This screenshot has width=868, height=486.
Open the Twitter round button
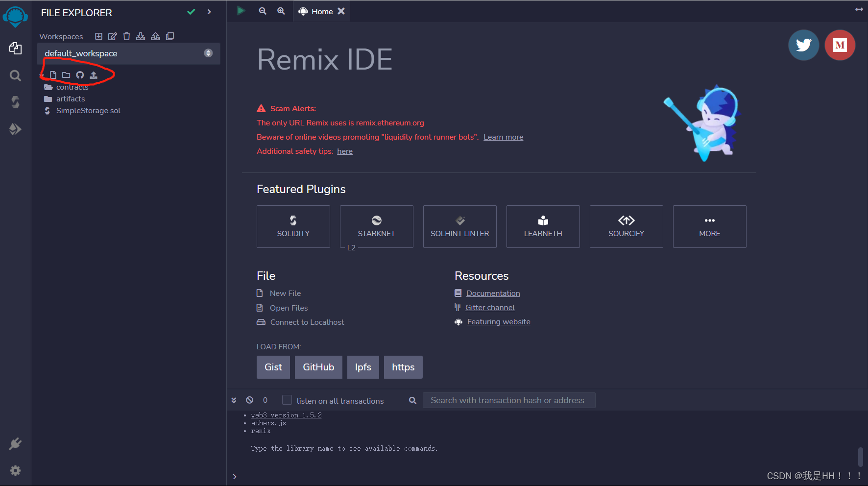pyautogui.click(x=803, y=45)
